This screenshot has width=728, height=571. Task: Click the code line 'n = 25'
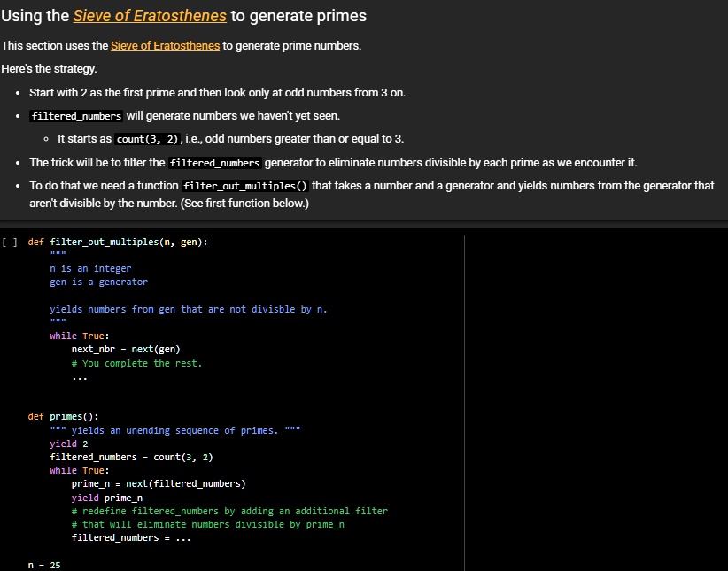(44, 565)
